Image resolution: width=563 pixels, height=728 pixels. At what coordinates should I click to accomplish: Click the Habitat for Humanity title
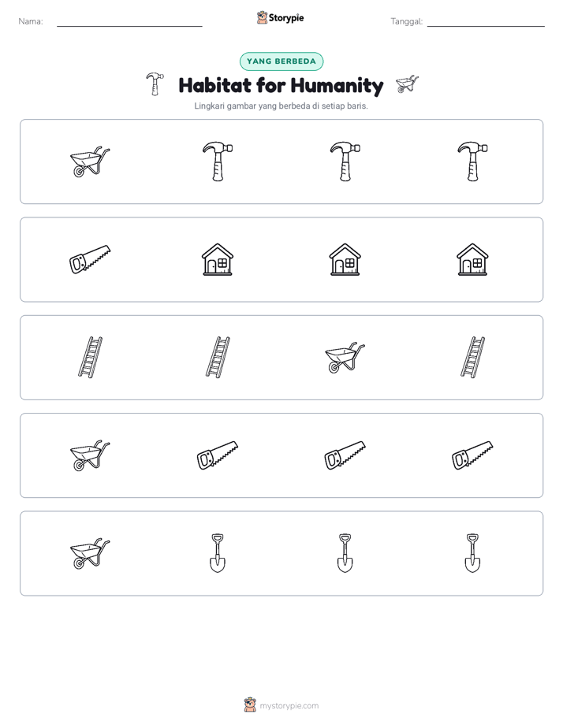(281, 85)
